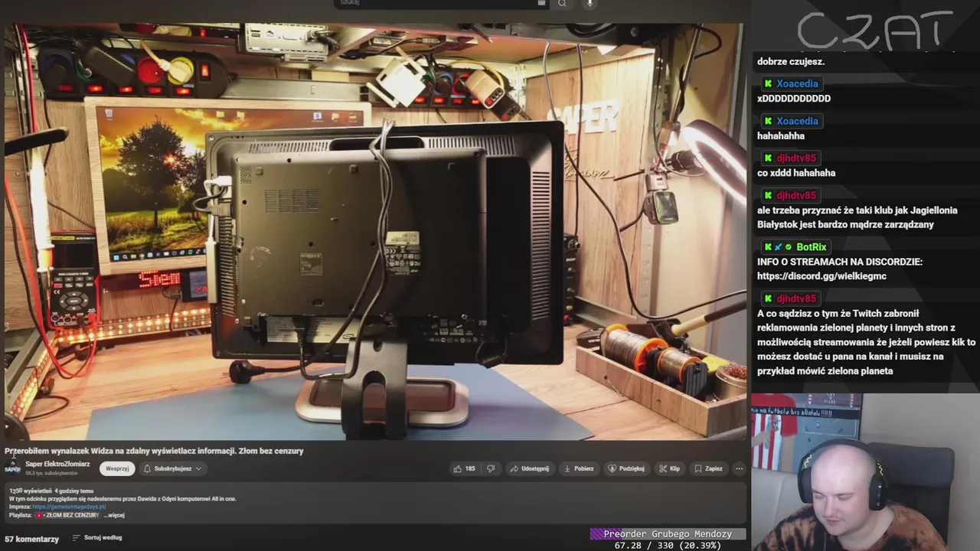Share video via Udostępnij button
Image resolution: width=980 pixels, height=551 pixels.
tap(530, 468)
